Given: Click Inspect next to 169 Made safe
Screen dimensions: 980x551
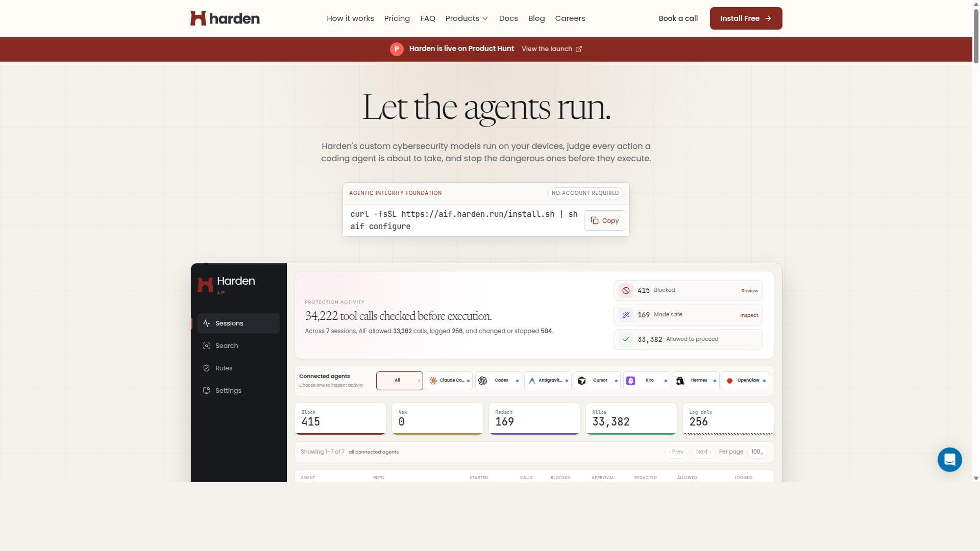Looking at the screenshot, I should pos(749,315).
